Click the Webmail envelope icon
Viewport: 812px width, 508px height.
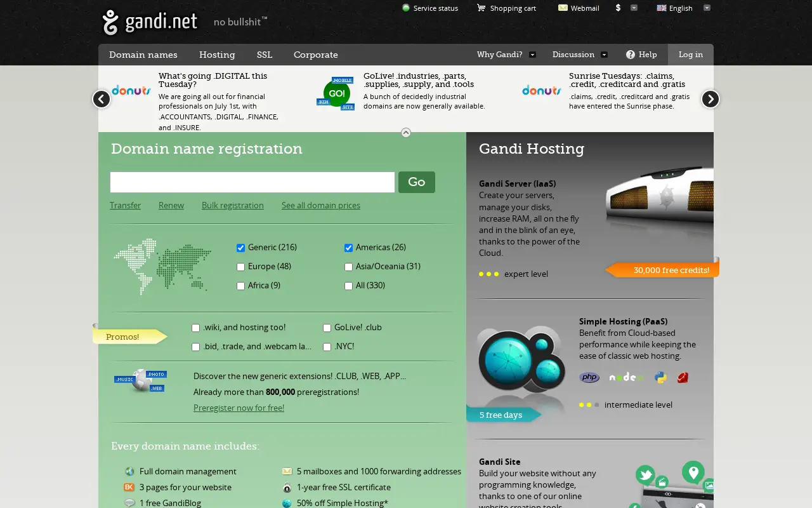coord(563,8)
